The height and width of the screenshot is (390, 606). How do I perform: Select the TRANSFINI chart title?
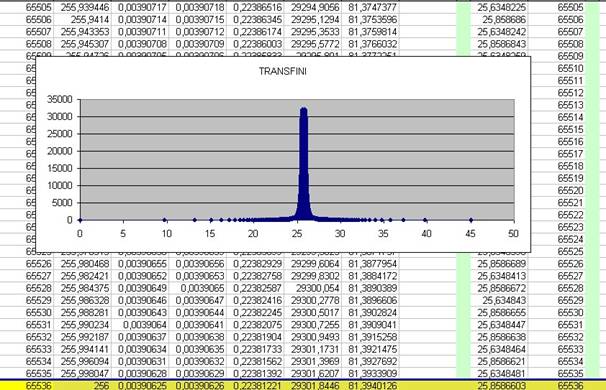[x=283, y=71]
